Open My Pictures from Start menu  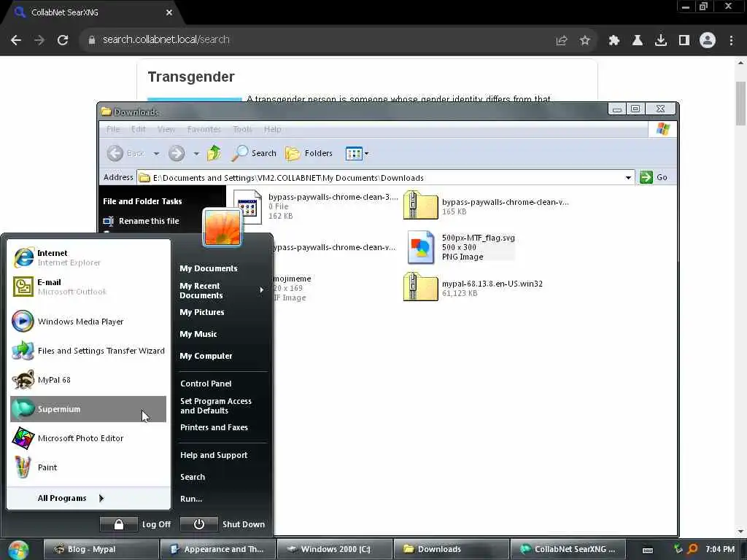(202, 312)
